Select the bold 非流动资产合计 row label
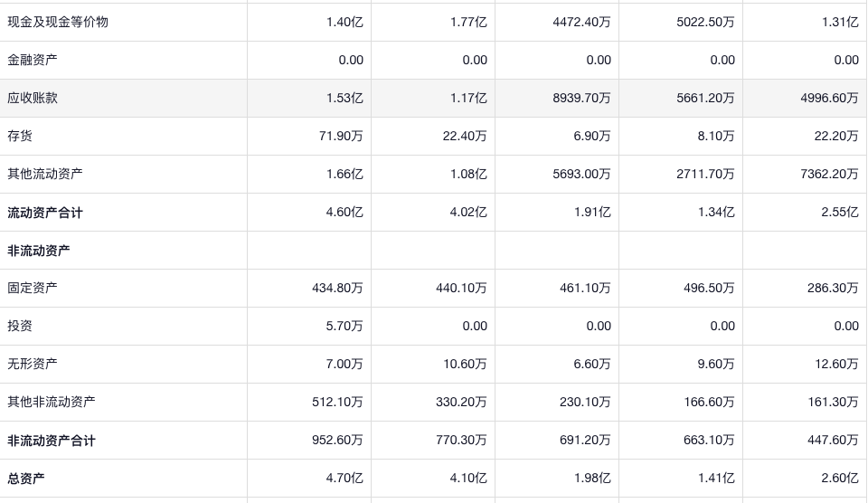The image size is (868, 503). coord(52,441)
